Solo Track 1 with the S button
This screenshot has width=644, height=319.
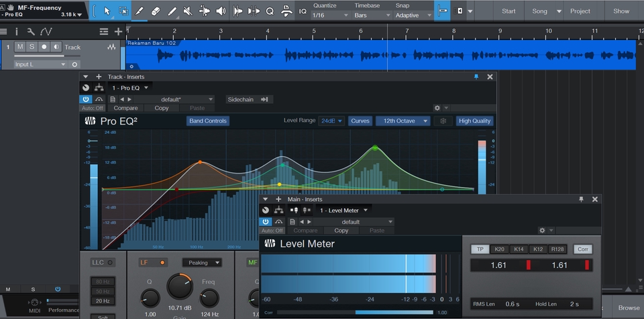(x=32, y=47)
